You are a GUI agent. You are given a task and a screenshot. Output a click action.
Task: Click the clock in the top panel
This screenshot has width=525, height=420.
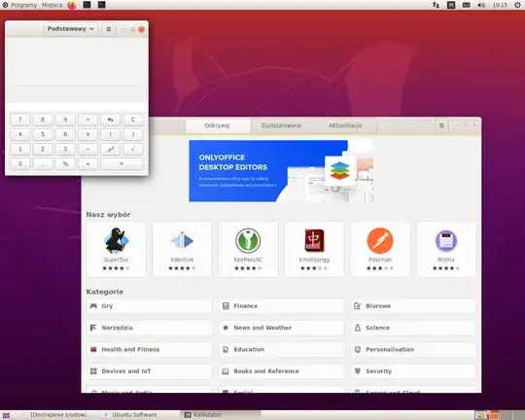pyautogui.click(x=500, y=5)
